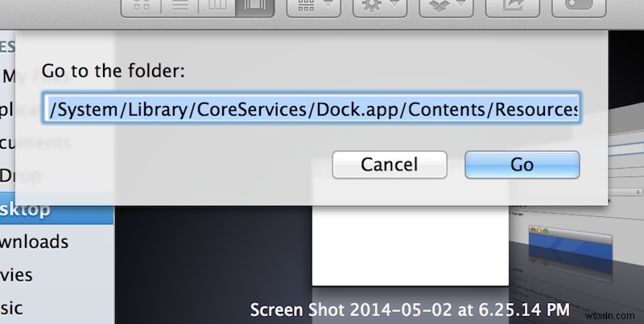Click the Edit Tags toolbar icon

[x=579, y=6]
